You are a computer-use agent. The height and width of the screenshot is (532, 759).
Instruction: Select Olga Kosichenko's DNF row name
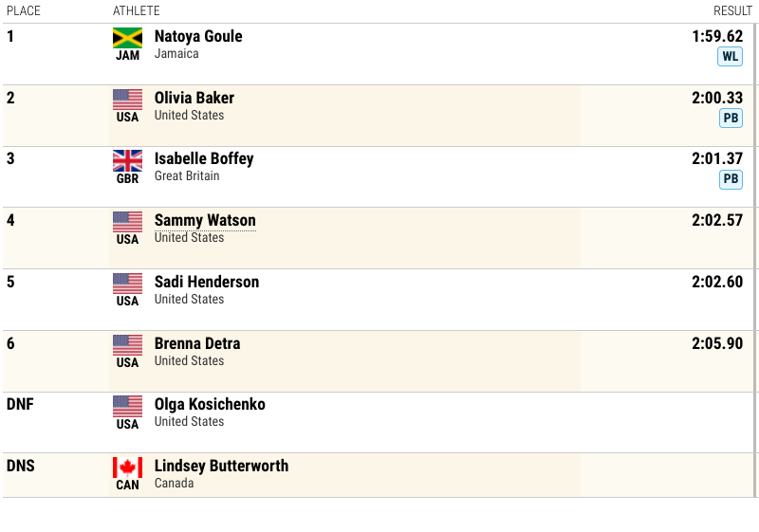click(210, 404)
